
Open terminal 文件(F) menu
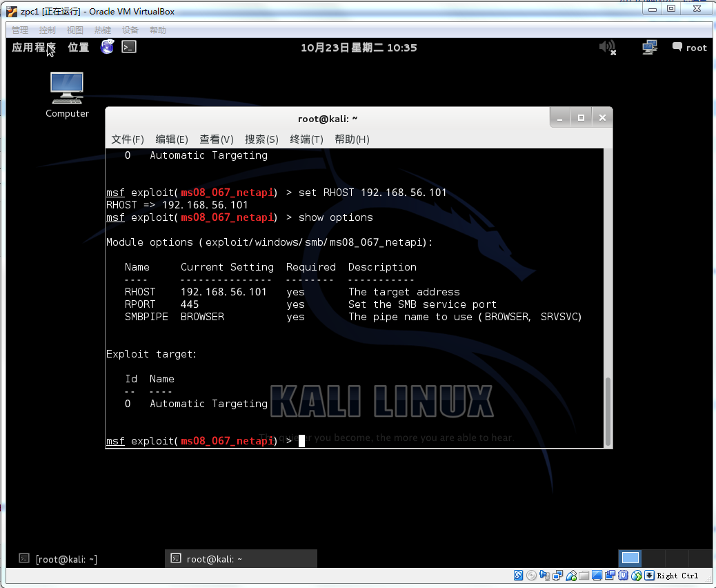[x=128, y=139]
